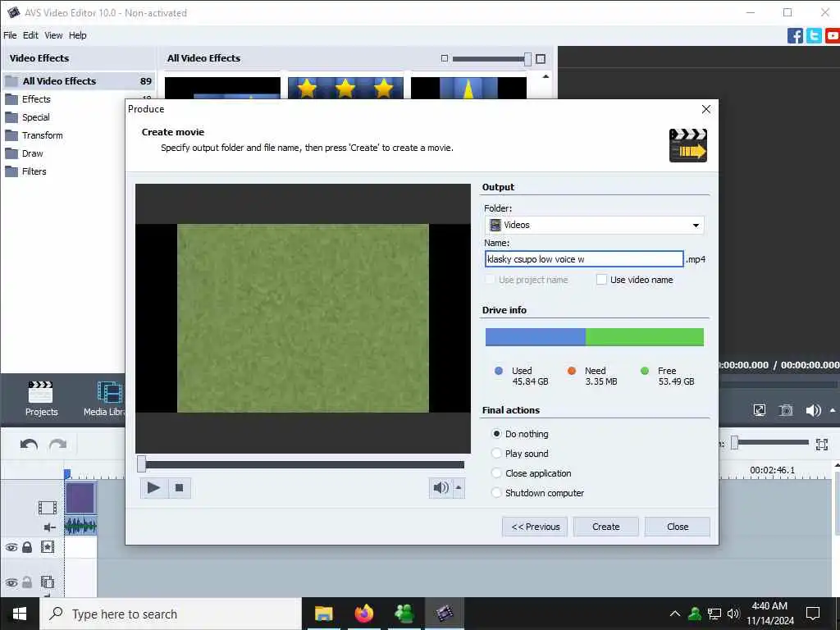Click the audio track speaker icon
Viewport: 840px width, 630px height.
coord(50,527)
